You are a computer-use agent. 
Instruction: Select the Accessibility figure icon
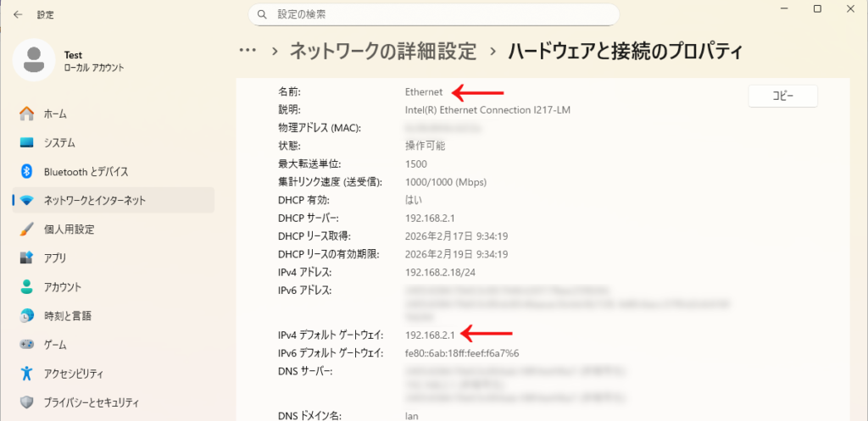(26, 374)
